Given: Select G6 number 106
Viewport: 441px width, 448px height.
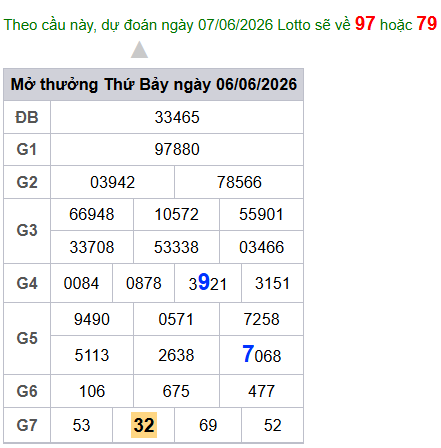Looking at the screenshot, I should point(92,391).
